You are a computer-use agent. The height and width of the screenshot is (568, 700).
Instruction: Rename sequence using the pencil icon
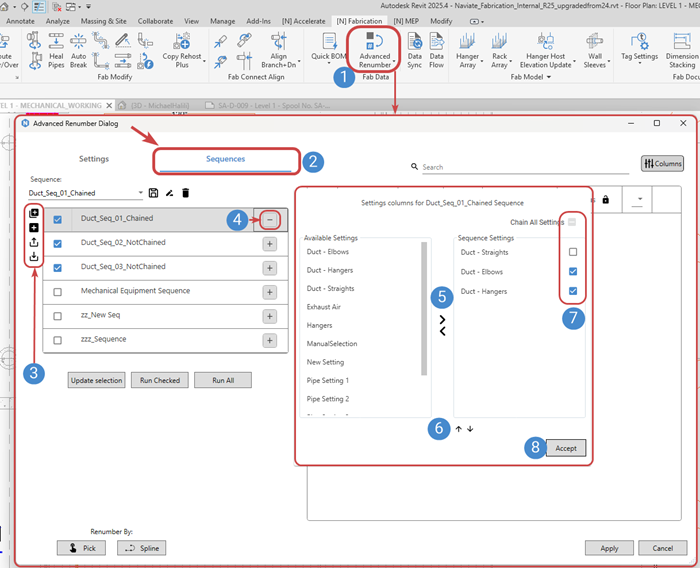(170, 192)
